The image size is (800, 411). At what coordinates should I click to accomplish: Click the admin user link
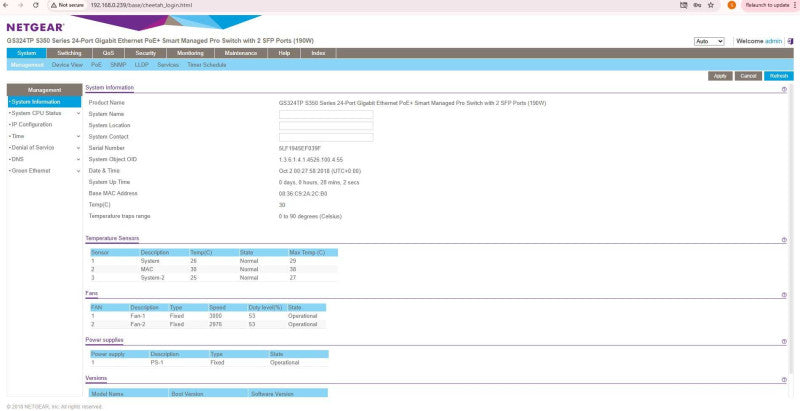(x=773, y=41)
